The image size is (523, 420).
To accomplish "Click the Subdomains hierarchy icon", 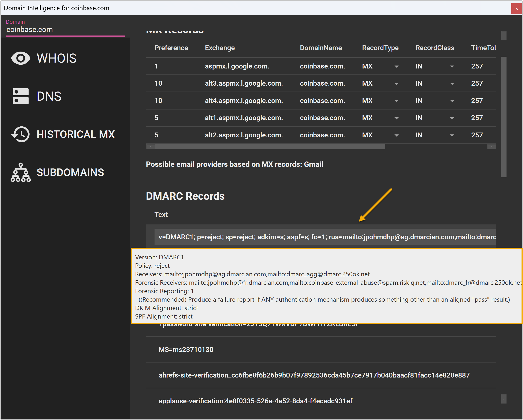I will [21, 172].
